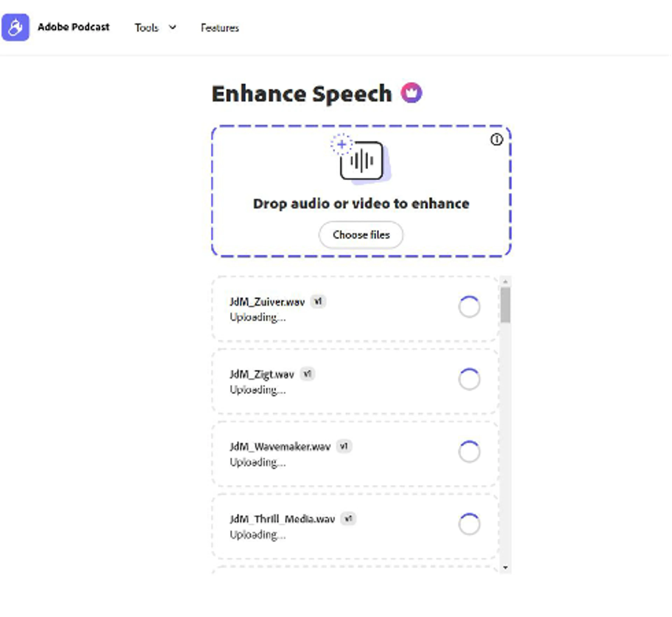Image resolution: width=672 pixels, height=617 pixels.
Task: Click the v1 badge next to JdM_Thrill_Media.wav
Action: (348, 519)
